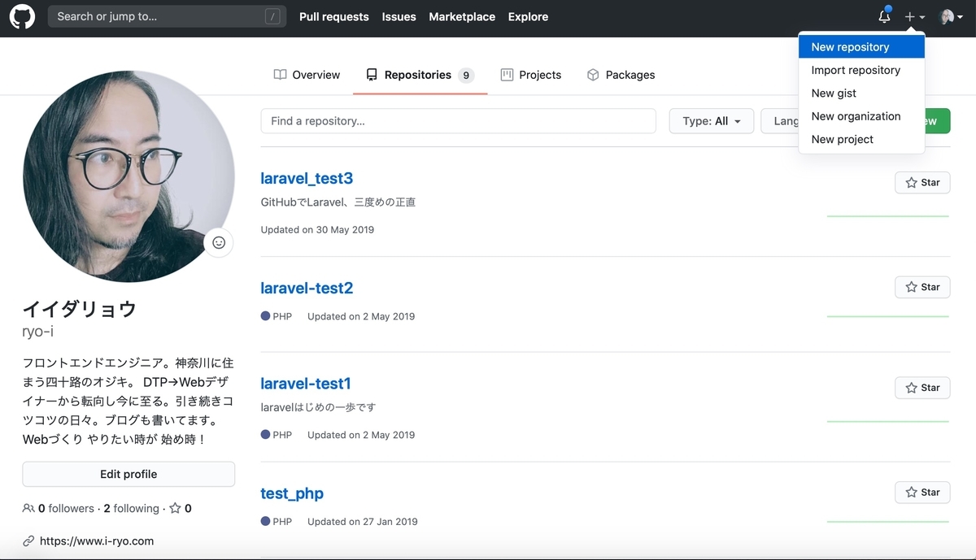The image size is (976, 560).
Task: Focus the Search or jump to field
Action: pyautogui.click(x=167, y=16)
